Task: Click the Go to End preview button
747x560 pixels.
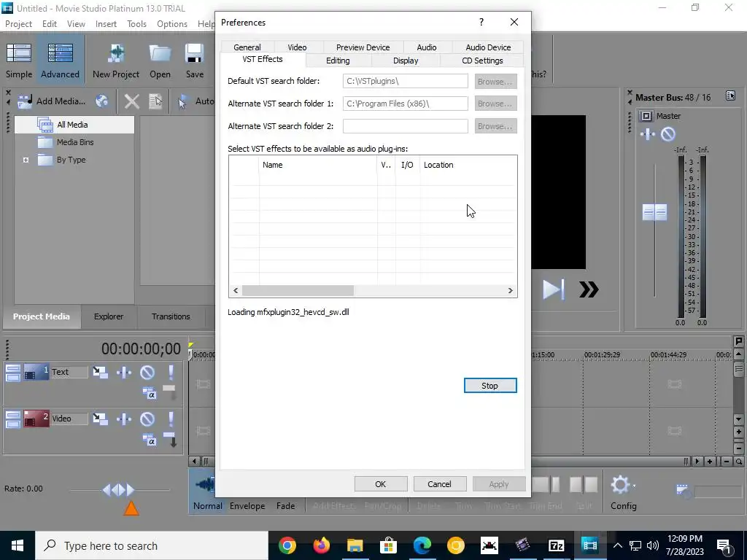Action: pyautogui.click(x=554, y=289)
